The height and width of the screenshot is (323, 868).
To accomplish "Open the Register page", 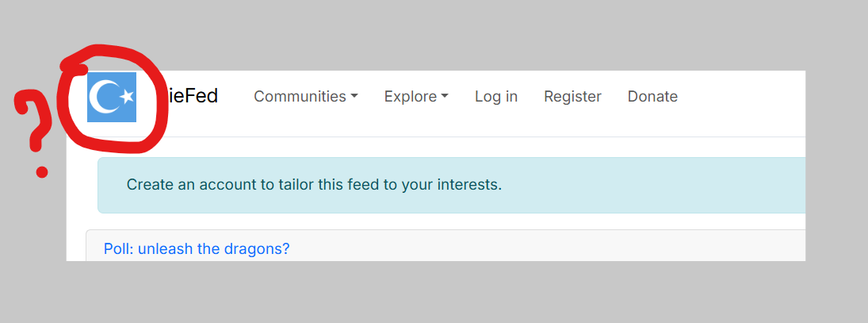I will pyautogui.click(x=572, y=97).
